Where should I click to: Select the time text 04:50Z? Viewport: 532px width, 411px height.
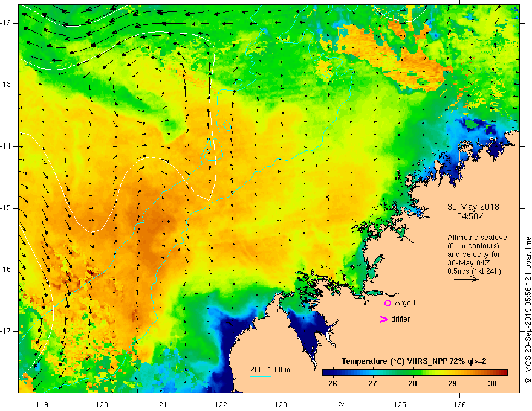coord(470,216)
